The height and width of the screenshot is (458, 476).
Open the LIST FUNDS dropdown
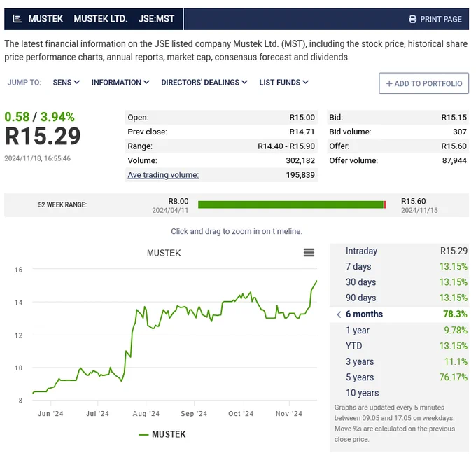pos(283,83)
